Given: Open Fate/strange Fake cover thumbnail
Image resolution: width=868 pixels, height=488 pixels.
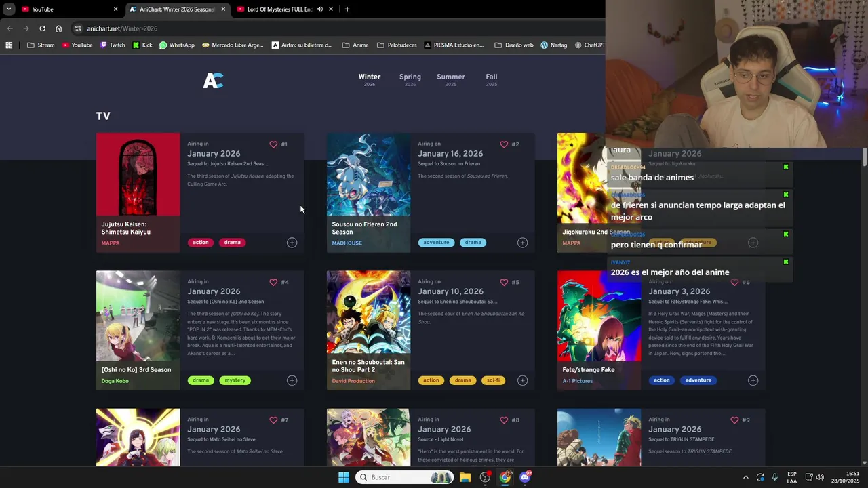Looking at the screenshot, I should tap(599, 316).
